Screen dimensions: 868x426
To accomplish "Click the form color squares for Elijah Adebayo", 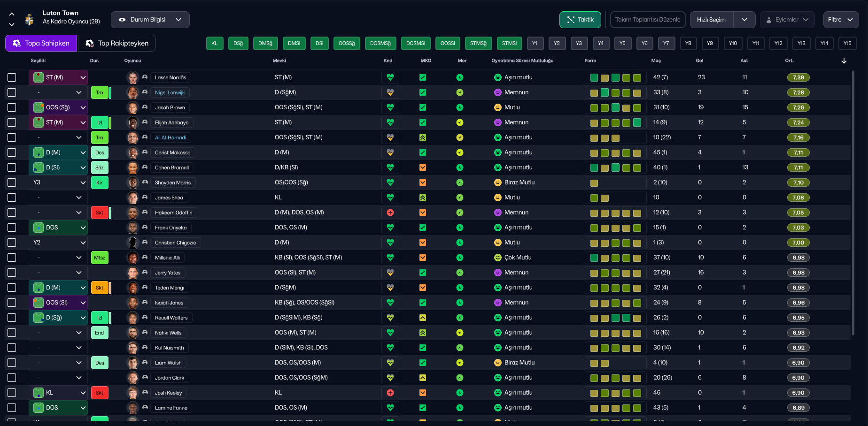I will coord(615,122).
